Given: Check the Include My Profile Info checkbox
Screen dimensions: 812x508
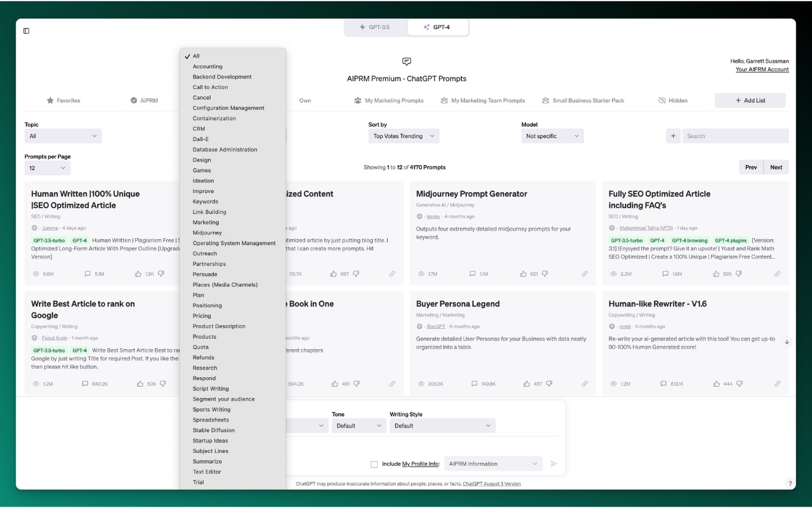Looking at the screenshot, I should (374, 464).
